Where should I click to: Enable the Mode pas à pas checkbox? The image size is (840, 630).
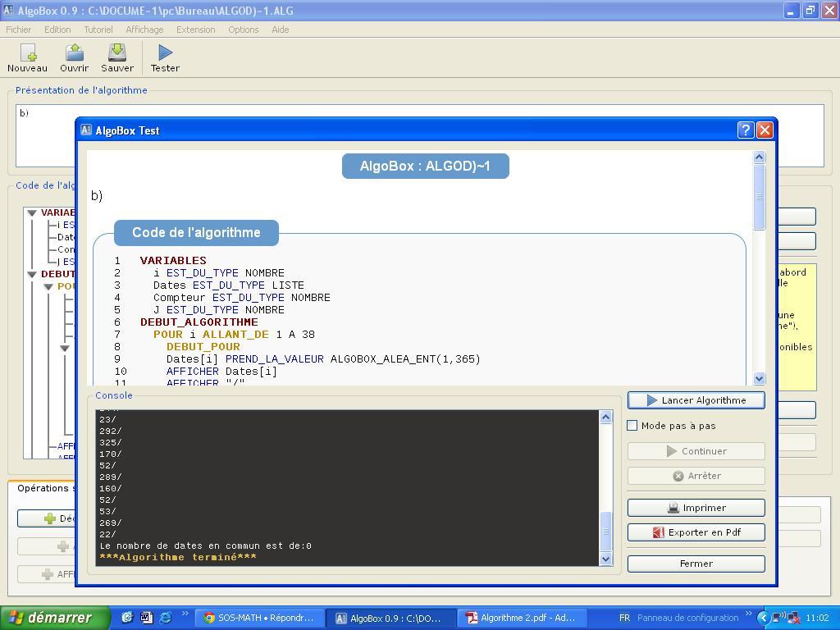coord(632,426)
